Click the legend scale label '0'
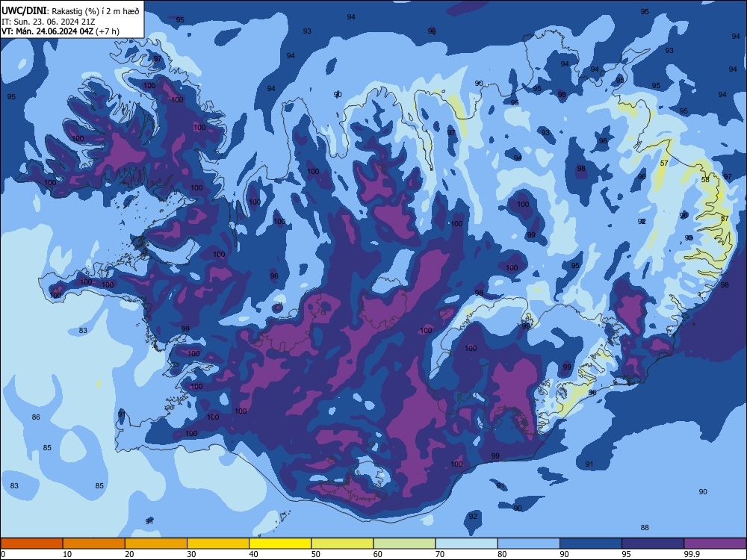Image resolution: width=747 pixels, height=560 pixels. click(3, 554)
